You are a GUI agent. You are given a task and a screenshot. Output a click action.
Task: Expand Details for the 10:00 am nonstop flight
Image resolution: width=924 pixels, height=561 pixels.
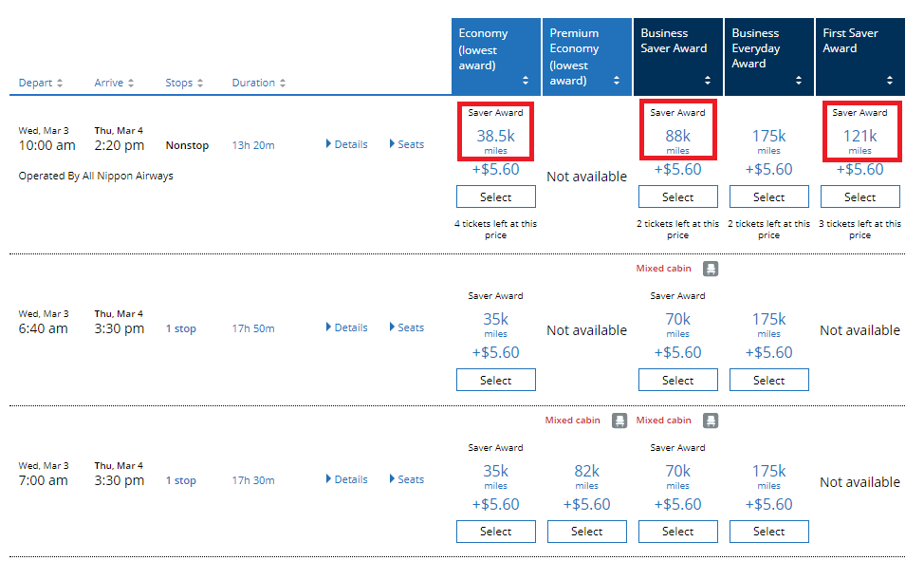pyautogui.click(x=346, y=144)
